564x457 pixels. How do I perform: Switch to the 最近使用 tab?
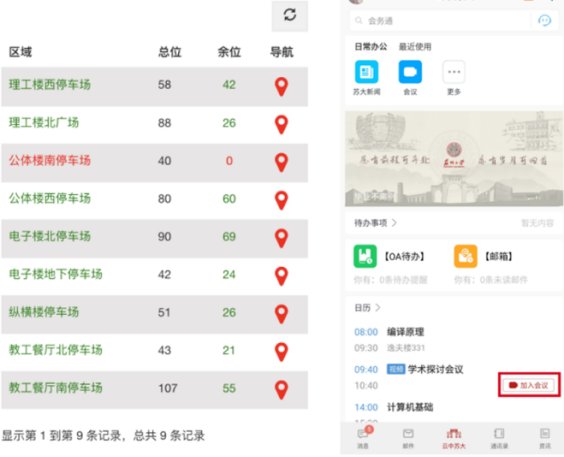click(x=415, y=46)
